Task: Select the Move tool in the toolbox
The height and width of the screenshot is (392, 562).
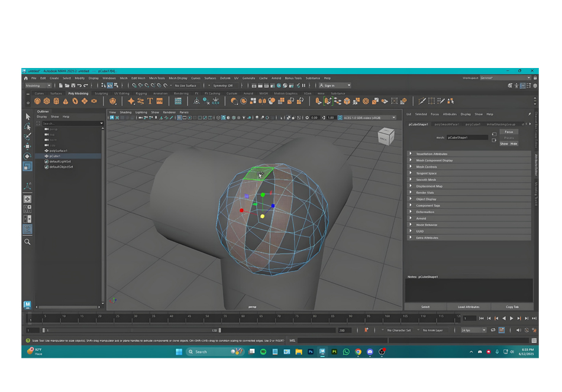Action: 28,146
